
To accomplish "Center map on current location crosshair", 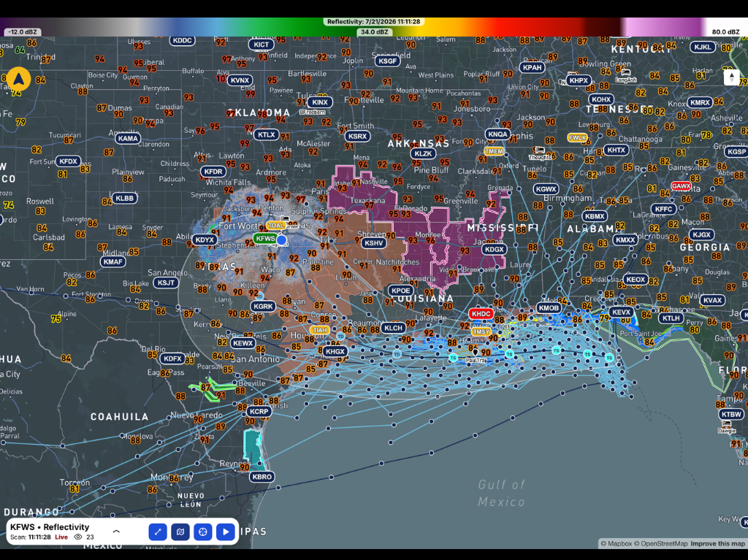I will (203, 532).
